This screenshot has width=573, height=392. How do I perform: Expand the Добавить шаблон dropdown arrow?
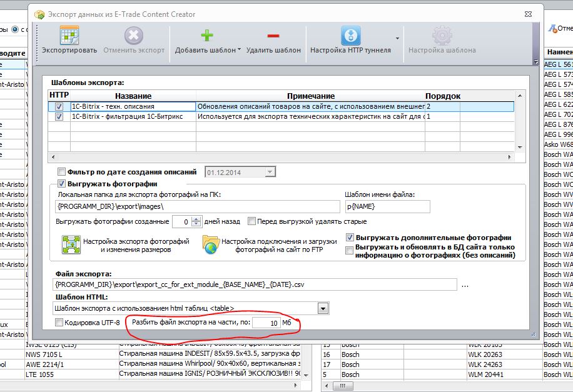click(x=239, y=49)
